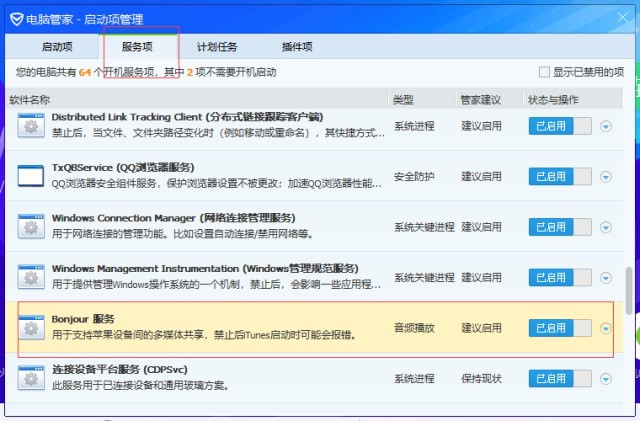Image resolution: width=640 pixels, height=421 pixels.
Task: Click the 安全防护 type cell of TxQBService
Action: coord(414,176)
